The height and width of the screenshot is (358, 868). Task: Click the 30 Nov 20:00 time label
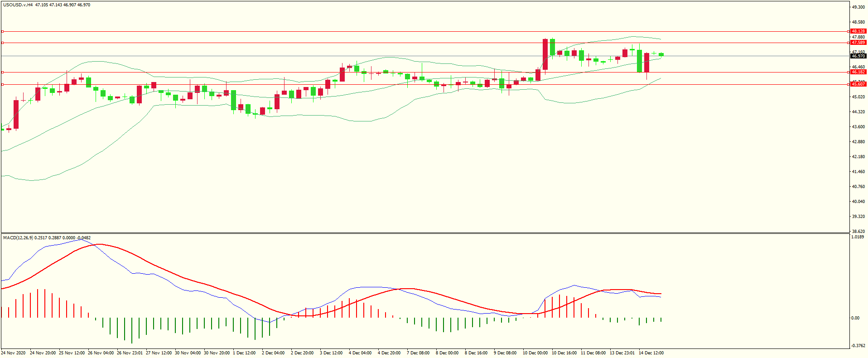point(217,353)
